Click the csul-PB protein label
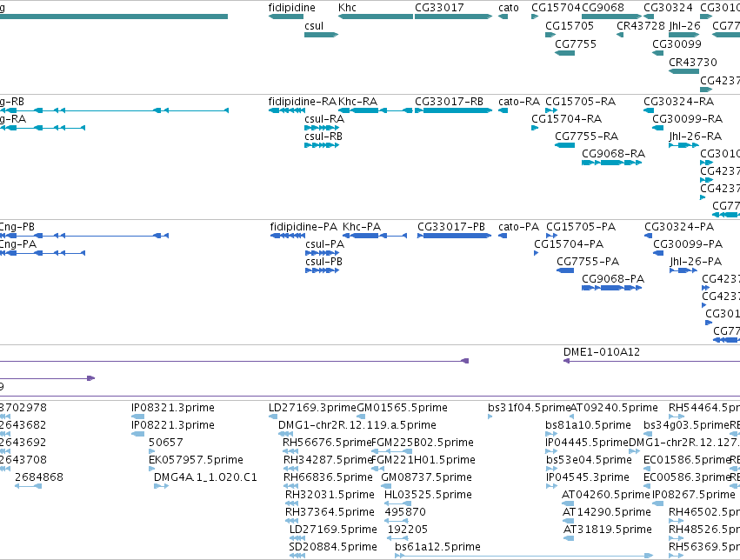The image size is (740, 560). coord(323,263)
